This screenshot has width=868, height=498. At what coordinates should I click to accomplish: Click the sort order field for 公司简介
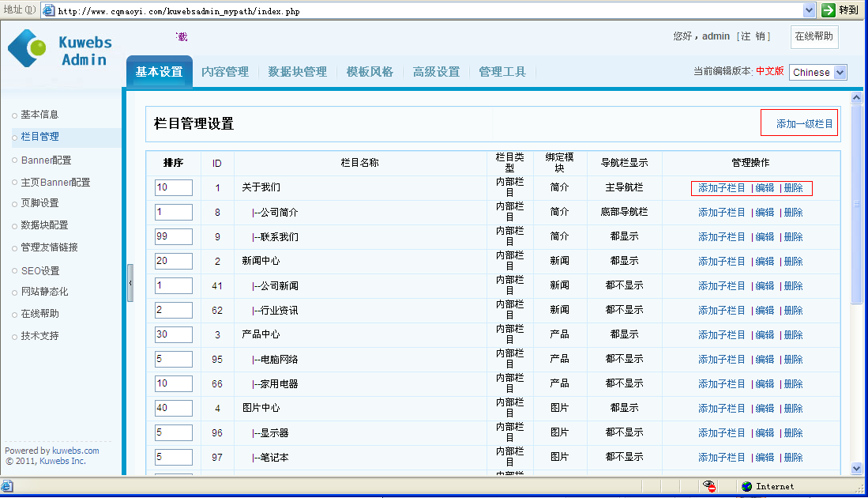coord(173,212)
